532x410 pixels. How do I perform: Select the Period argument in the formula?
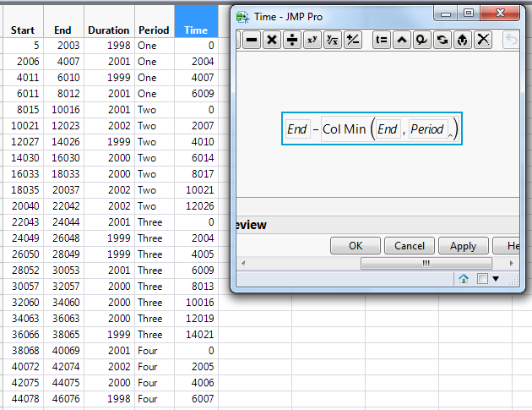click(x=427, y=129)
